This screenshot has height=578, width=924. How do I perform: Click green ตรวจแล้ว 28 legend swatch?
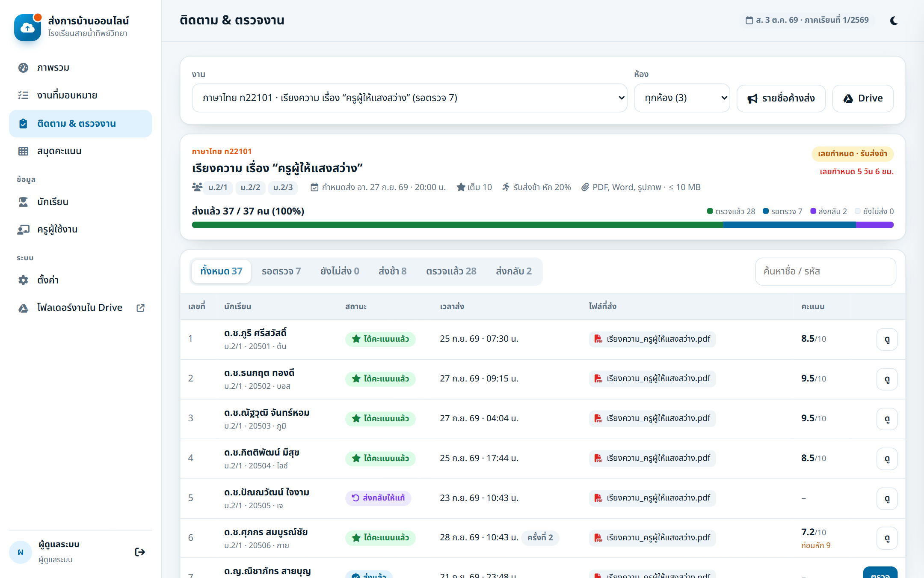click(710, 211)
